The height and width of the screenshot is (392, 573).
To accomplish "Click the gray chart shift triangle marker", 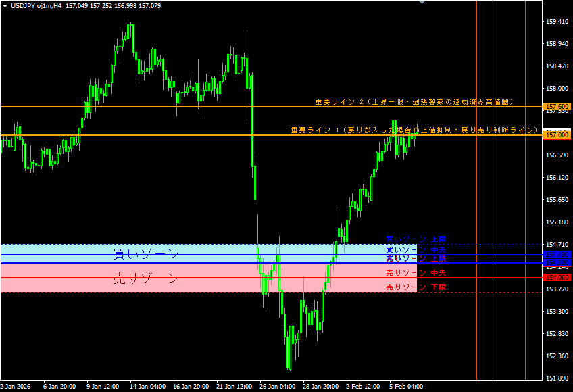I will pos(423,3).
